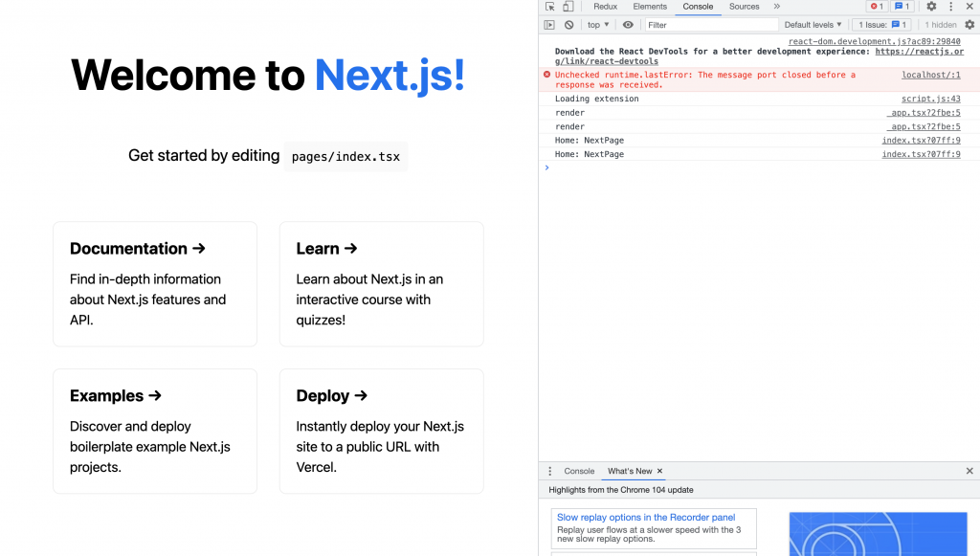Click the pages/index.tsx code label
The height and width of the screenshot is (556, 980).
point(345,156)
